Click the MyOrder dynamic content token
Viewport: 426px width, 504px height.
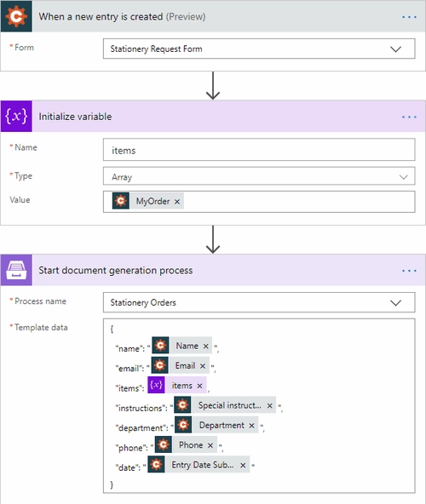tap(148, 201)
